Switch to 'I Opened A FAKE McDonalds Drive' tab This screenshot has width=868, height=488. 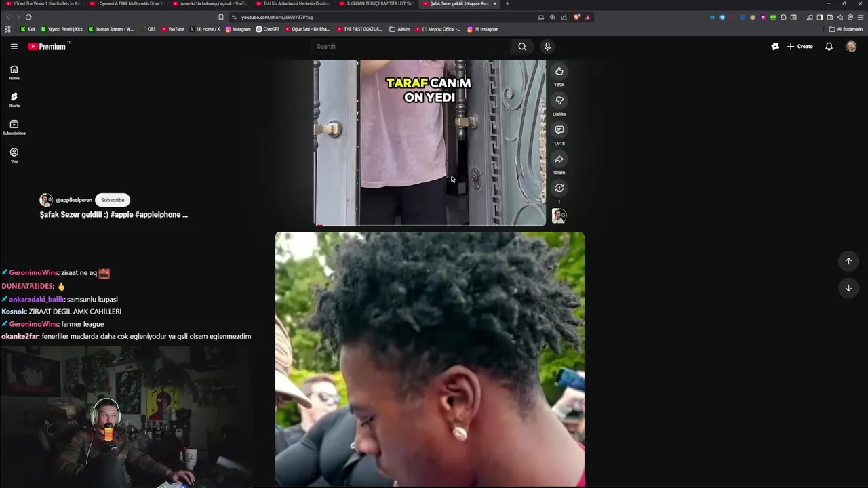tap(127, 3)
